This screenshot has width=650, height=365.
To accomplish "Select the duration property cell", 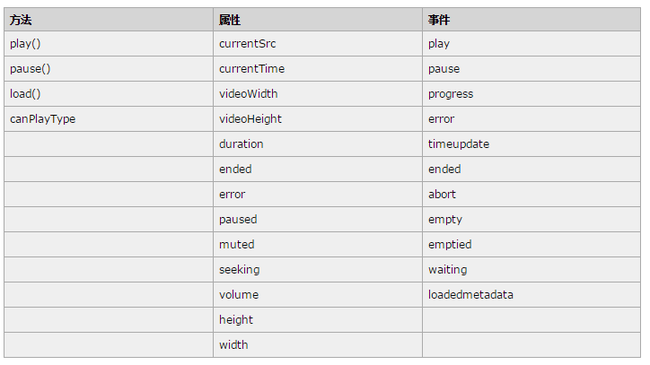I will click(x=318, y=144).
